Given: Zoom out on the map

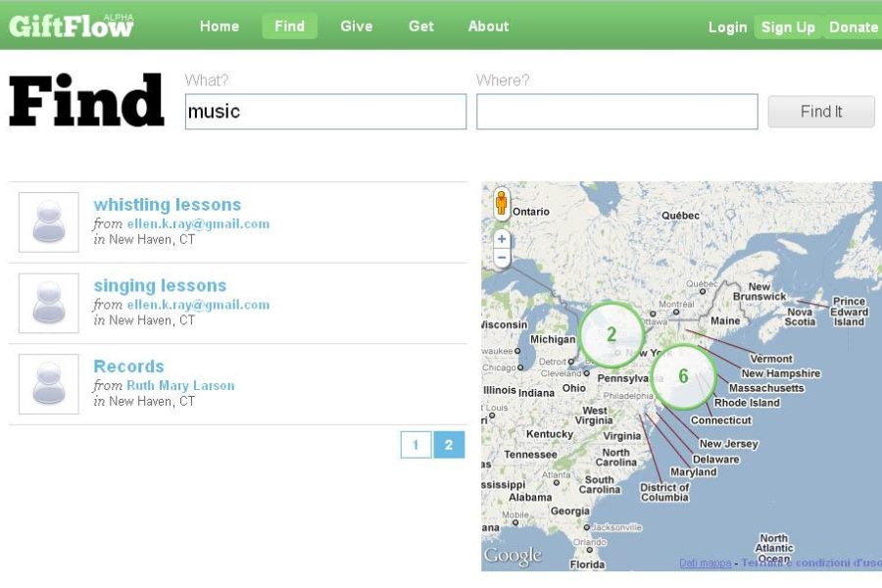Looking at the screenshot, I should pos(502,259).
